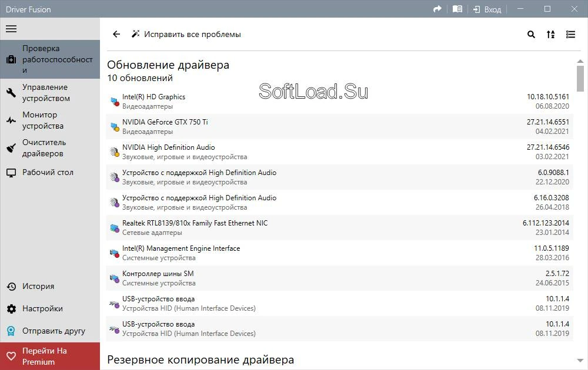This screenshot has height=370, width=588.
Task: Click the monitor desktop icon
Action: tap(11, 173)
